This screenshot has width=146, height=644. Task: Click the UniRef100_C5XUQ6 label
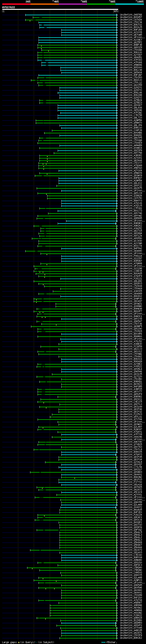coord(131,50)
